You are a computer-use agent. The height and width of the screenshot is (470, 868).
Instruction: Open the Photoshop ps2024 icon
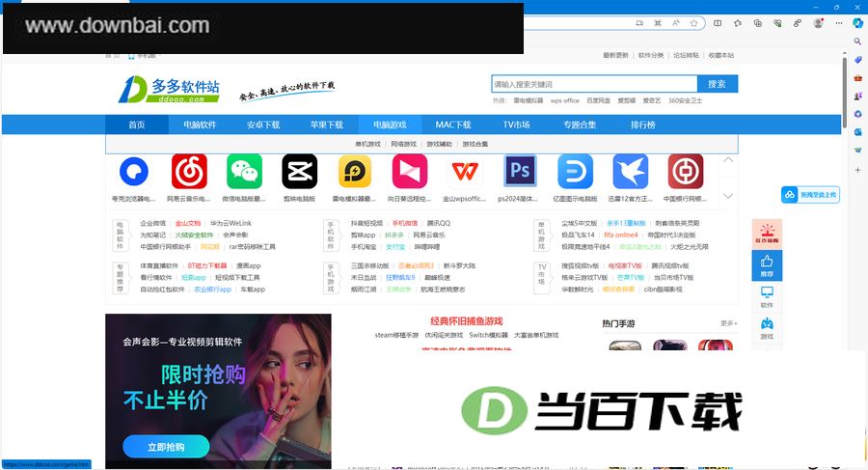520,171
